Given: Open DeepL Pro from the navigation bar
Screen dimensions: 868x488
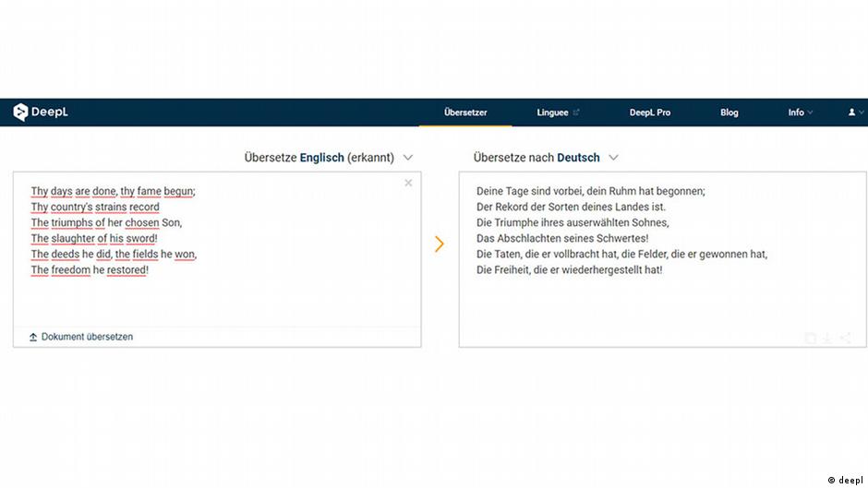Looking at the screenshot, I should [x=650, y=113].
